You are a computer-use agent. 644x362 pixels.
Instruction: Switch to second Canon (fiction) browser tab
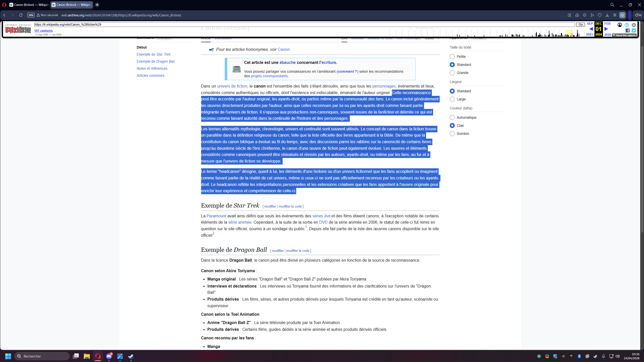[72, 5]
